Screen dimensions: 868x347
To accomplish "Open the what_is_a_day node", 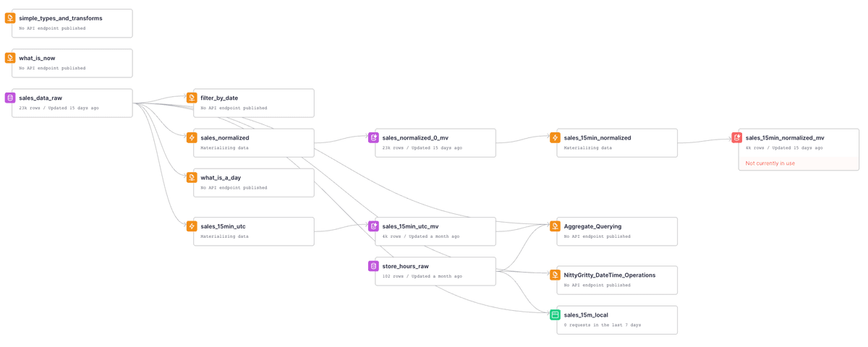I will pyautogui.click(x=254, y=182).
